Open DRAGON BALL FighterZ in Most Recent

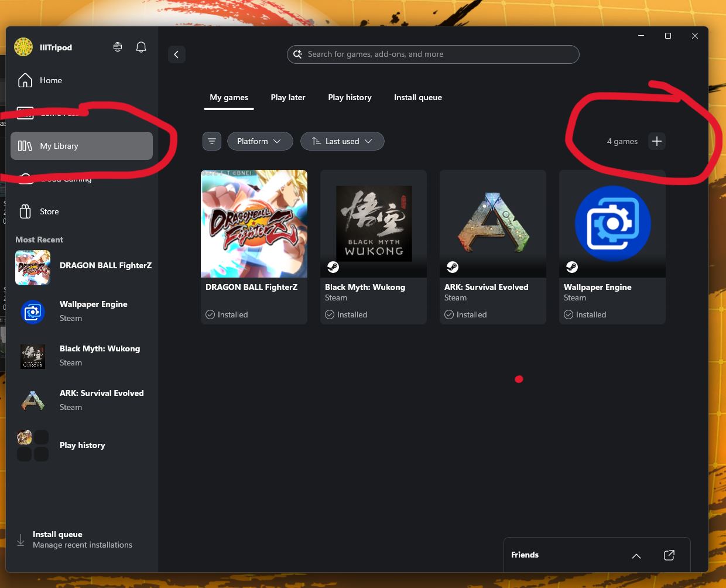[83, 268]
